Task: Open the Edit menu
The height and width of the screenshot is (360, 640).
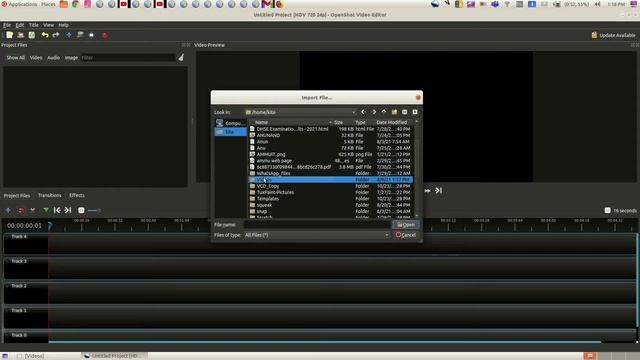Action: [20, 25]
